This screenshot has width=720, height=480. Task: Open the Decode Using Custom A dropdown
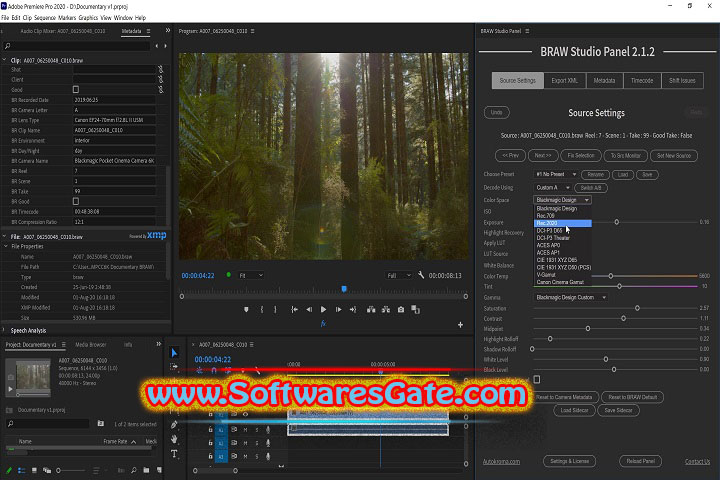pyautogui.click(x=553, y=187)
